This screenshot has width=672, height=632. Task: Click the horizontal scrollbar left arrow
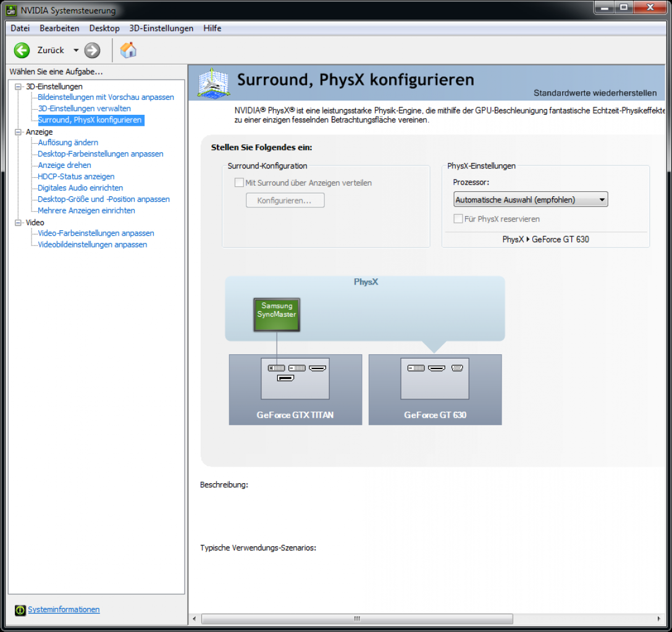pyautogui.click(x=195, y=618)
